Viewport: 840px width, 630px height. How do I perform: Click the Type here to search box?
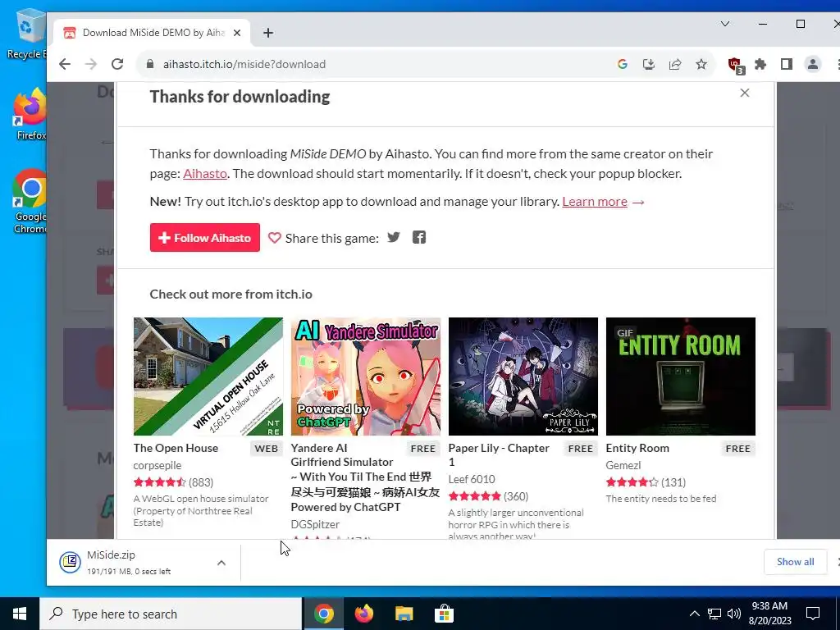pos(171,614)
